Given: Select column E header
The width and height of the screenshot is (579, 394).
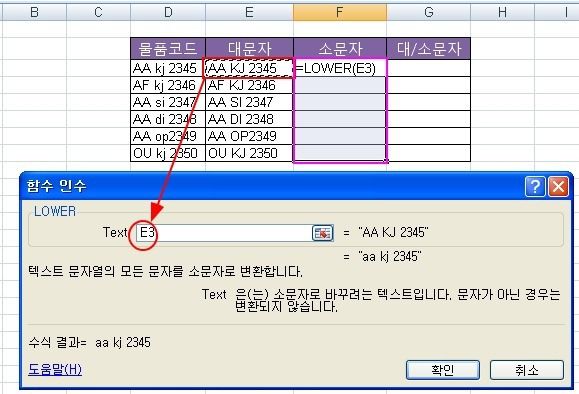Looking at the screenshot, I should click(x=250, y=12).
